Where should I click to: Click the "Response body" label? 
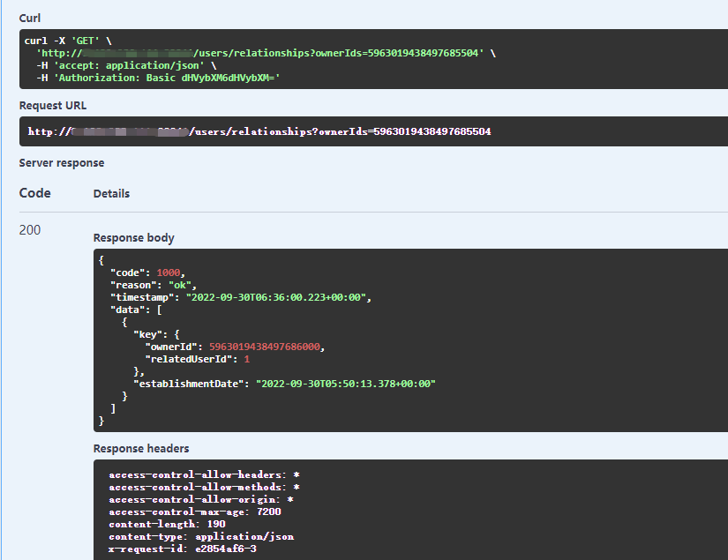[x=133, y=237]
